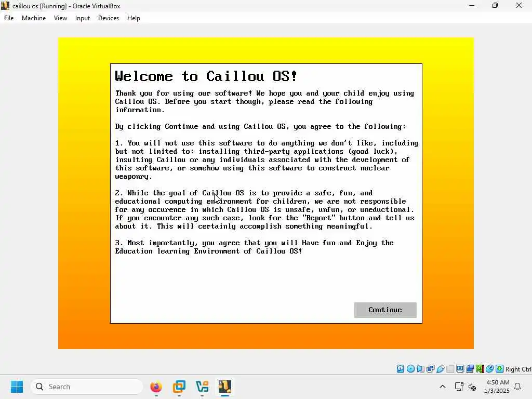Open the File menu
Viewport: 532px width, 399px height.
pyautogui.click(x=9, y=18)
